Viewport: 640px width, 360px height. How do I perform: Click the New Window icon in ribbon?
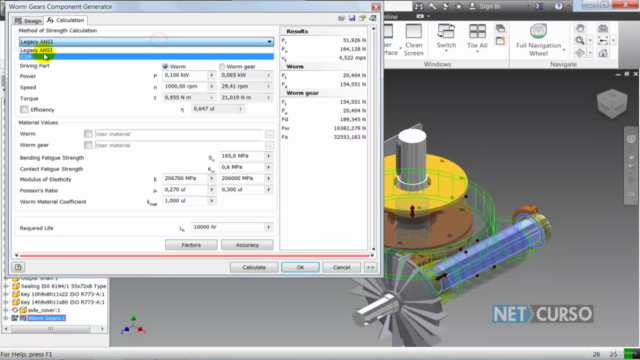[500, 40]
